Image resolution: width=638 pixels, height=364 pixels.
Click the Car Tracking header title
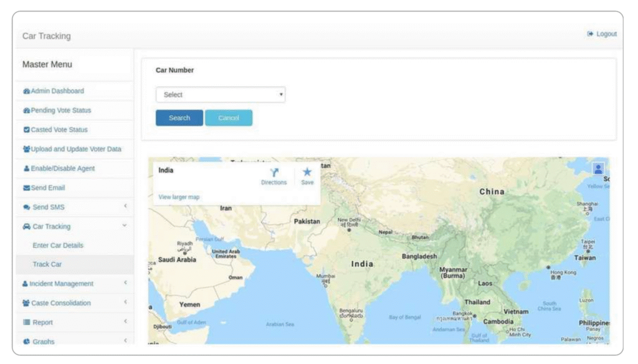pos(47,36)
